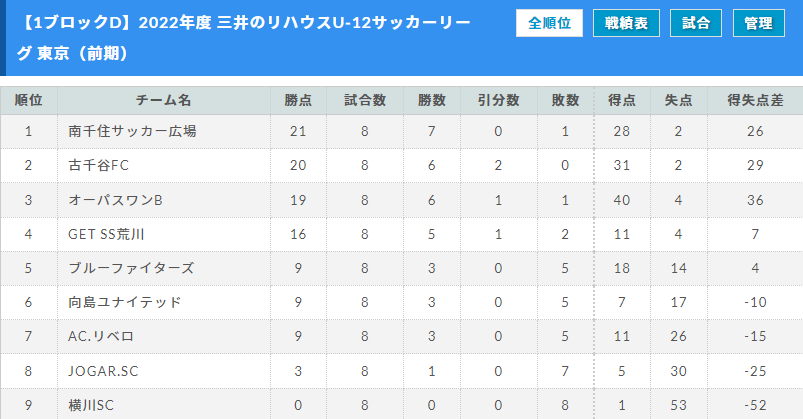Viewport: 803px width, 419px height.
Task: Click the league title heading
Action: (x=244, y=38)
